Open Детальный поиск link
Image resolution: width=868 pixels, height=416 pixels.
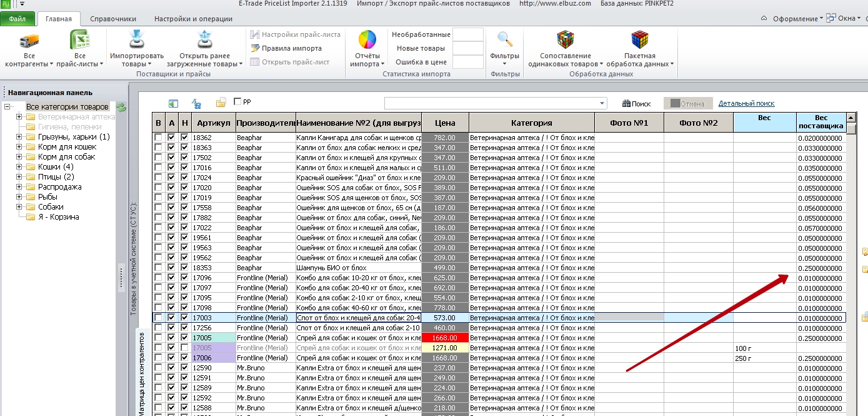(746, 104)
